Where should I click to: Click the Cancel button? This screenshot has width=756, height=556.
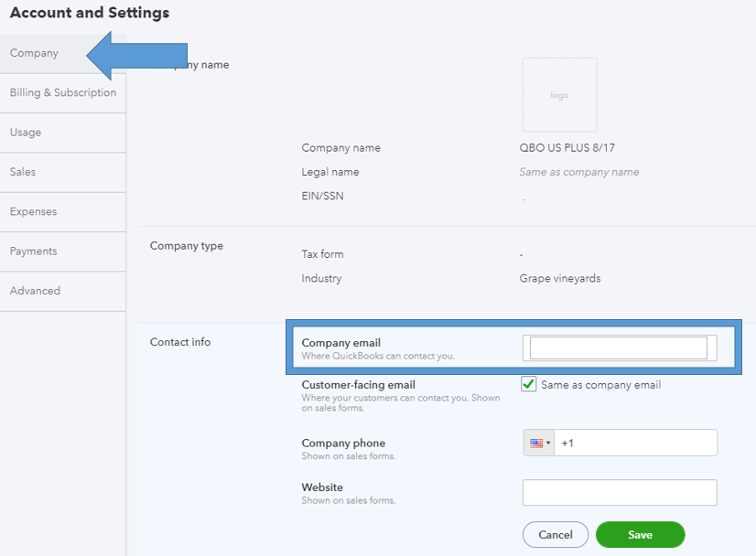pos(556,535)
